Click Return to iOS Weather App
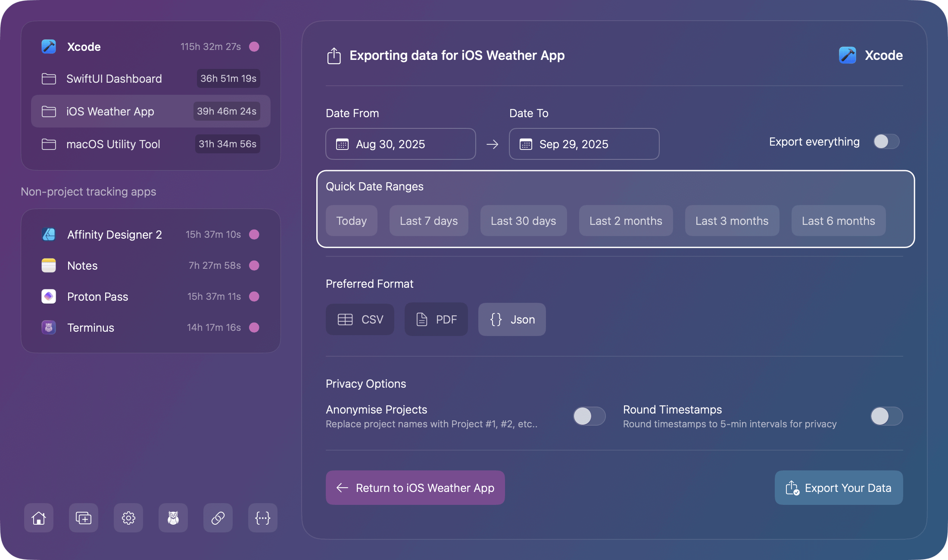 coord(415,488)
